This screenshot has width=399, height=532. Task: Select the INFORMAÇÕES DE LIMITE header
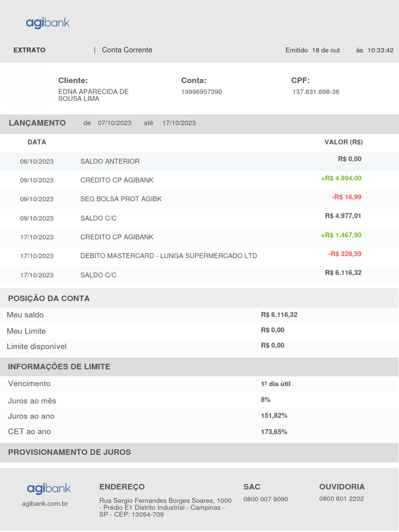[59, 367]
